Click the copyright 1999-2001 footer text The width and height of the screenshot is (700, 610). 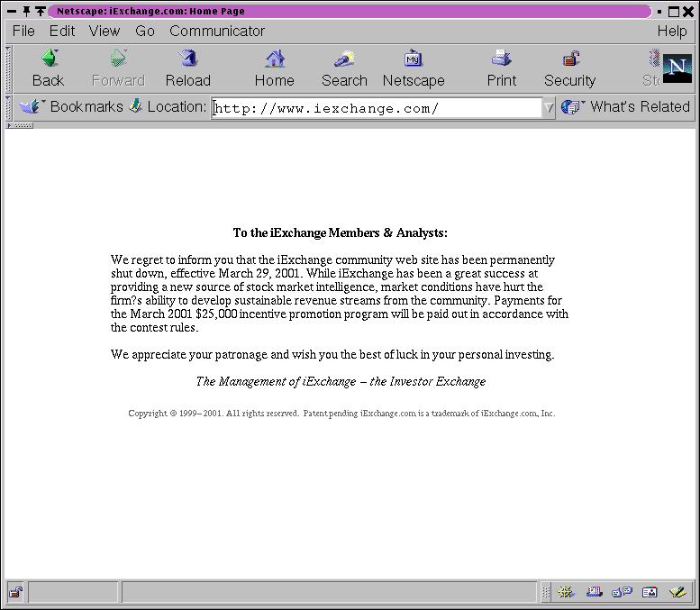click(341, 414)
